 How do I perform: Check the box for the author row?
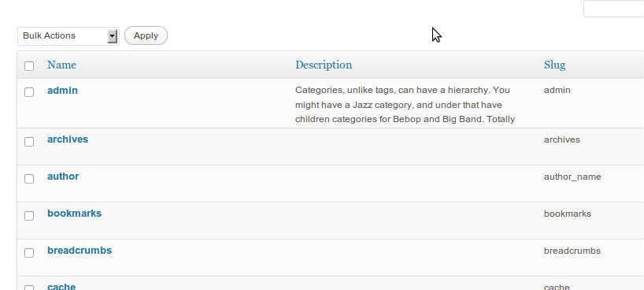(x=29, y=179)
